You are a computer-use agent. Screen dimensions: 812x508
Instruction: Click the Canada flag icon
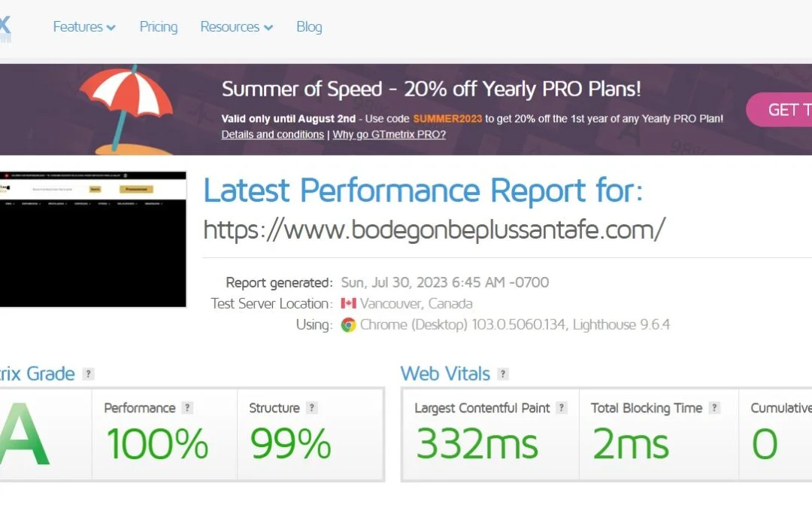[348, 304]
